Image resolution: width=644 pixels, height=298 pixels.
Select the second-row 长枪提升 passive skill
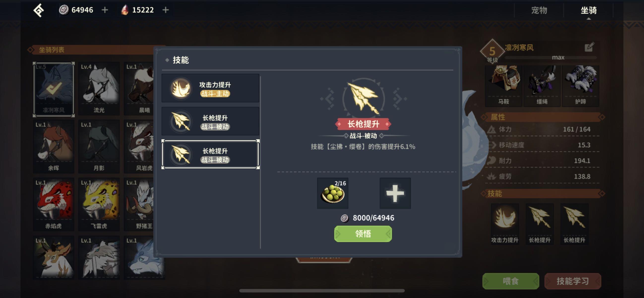(x=210, y=121)
